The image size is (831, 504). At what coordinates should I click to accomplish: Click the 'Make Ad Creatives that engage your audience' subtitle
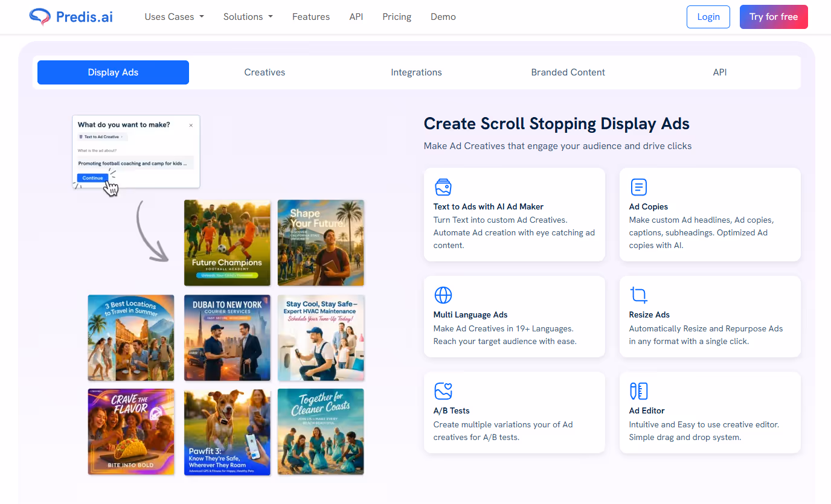[x=558, y=146]
